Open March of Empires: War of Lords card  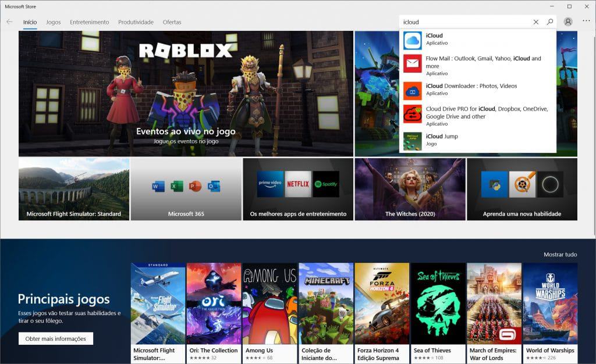pos(494,313)
